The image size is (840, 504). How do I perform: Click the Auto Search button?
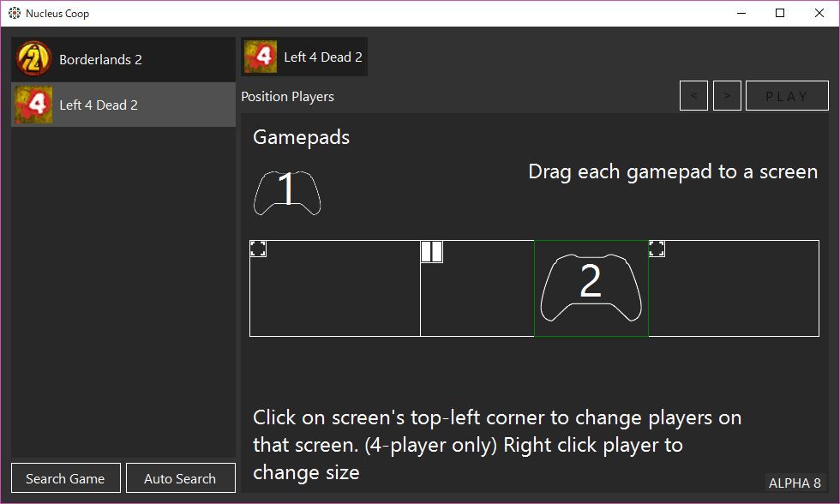(181, 477)
